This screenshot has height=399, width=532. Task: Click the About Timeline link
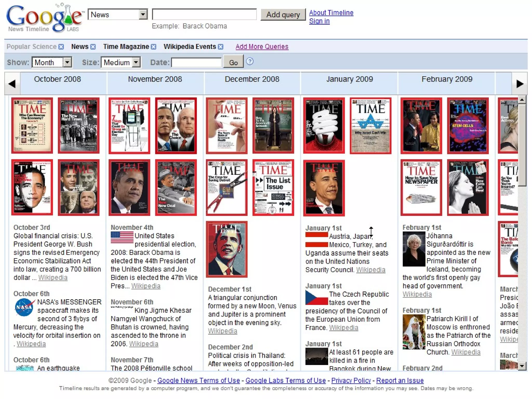tap(331, 13)
